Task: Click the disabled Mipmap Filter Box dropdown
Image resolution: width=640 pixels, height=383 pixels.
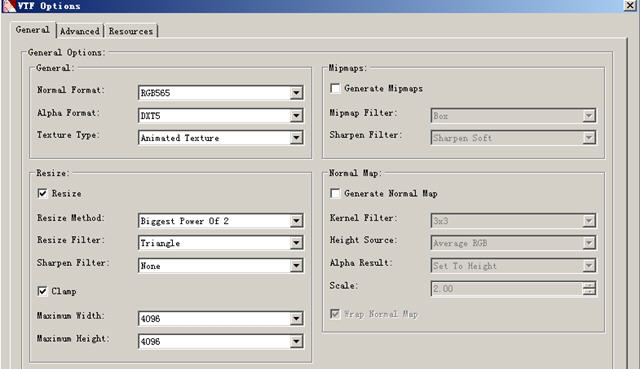Action: (513, 116)
